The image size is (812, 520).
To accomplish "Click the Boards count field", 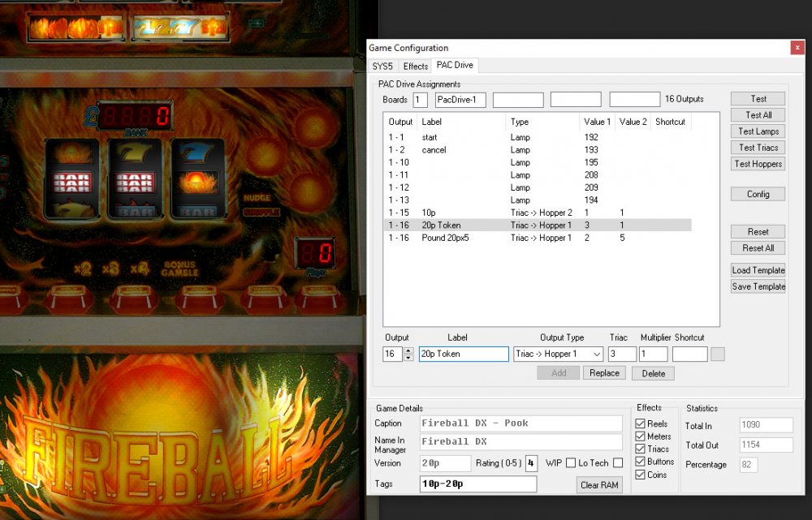I will pos(420,100).
